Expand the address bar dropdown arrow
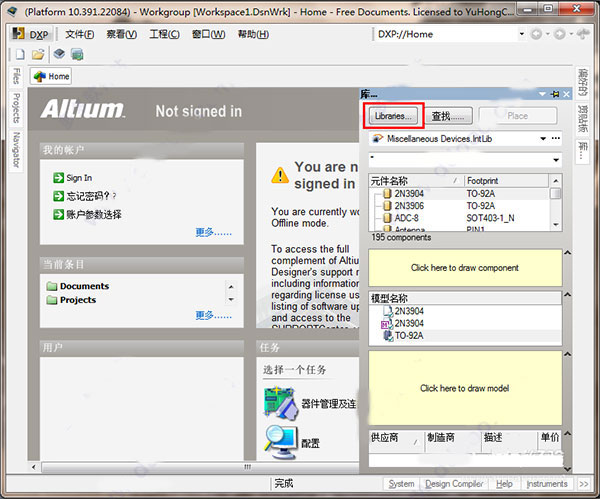Screen dimensions: 600x499 [x=522, y=34]
